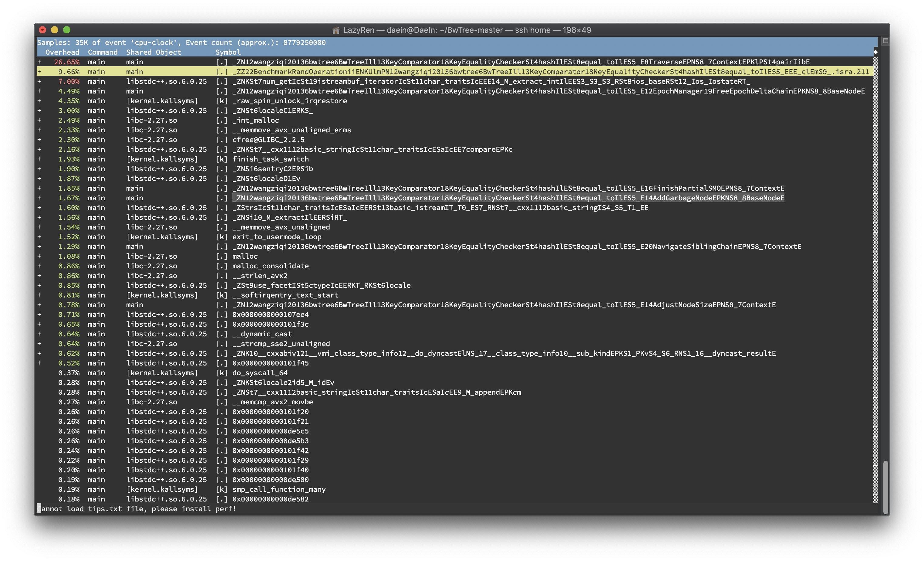924x561 pixels.
Task: Select the NavigateSiblingChain symbol row
Action: coord(517,246)
